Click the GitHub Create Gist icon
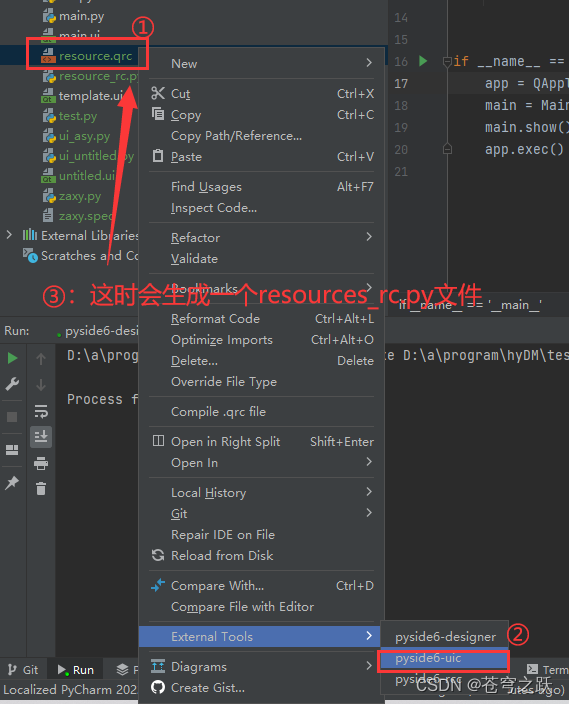The width and height of the screenshot is (569, 704). (x=158, y=687)
